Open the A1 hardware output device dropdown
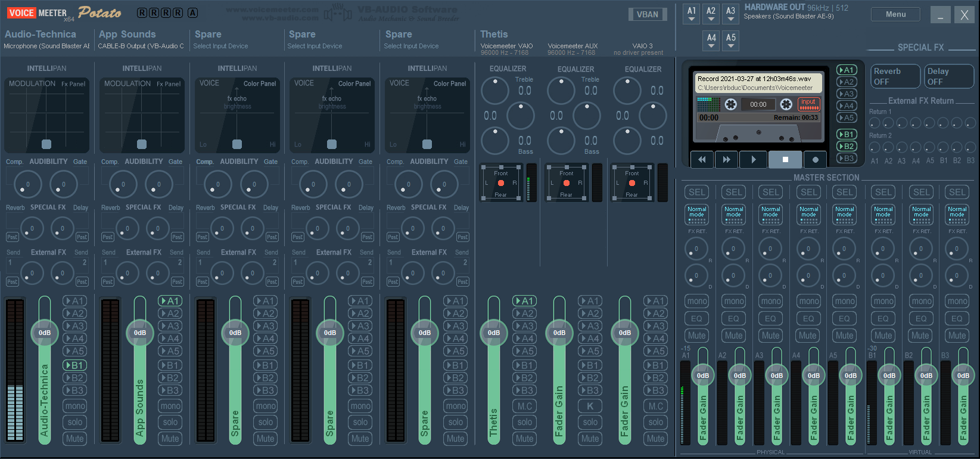This screenshot has width=980, height=459. point(691,14)
